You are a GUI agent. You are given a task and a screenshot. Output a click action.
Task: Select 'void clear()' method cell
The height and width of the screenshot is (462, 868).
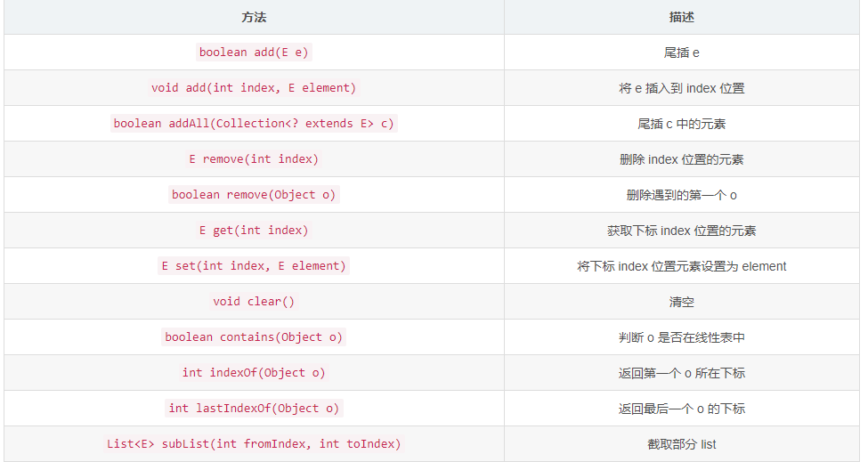254,301
